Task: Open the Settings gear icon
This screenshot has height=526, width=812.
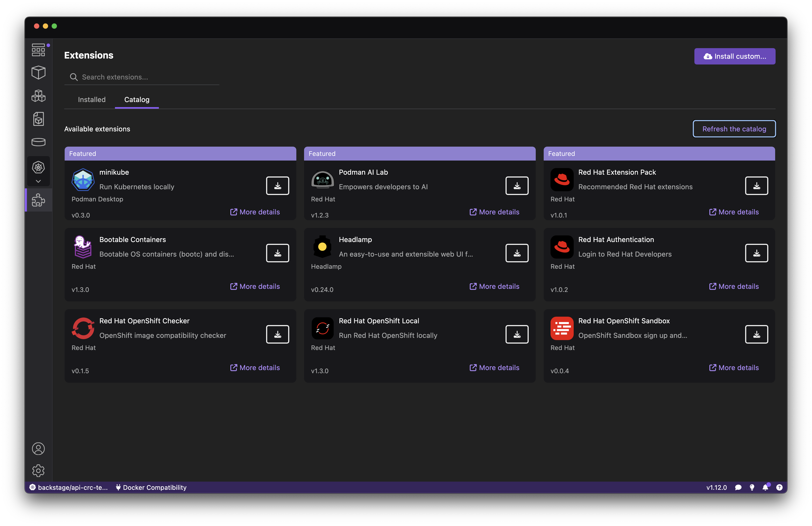Action: (38, 471)
